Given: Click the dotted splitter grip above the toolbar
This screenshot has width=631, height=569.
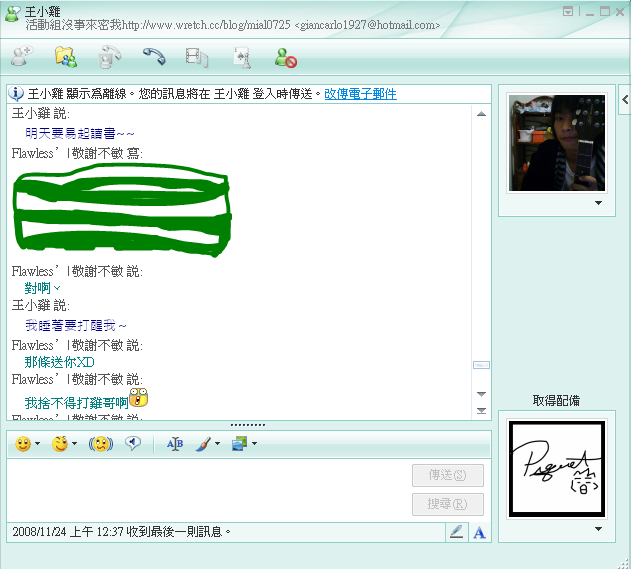Looking at the screenshot, I should coord(248,425).
